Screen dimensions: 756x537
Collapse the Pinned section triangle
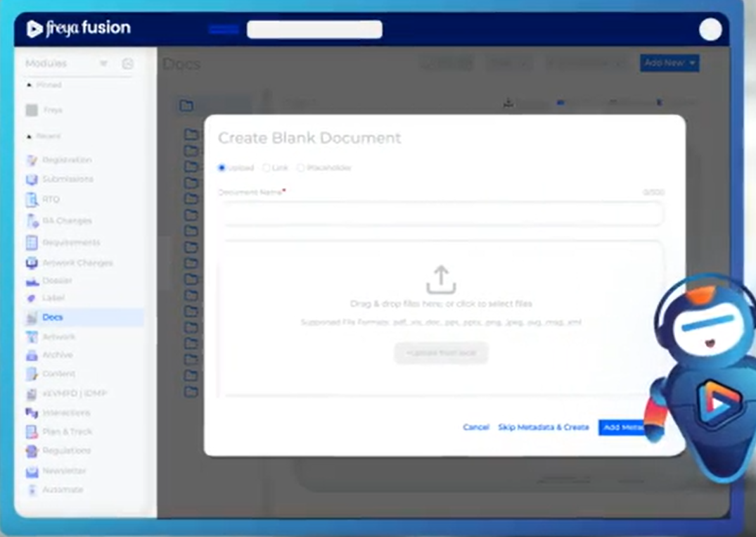click(30, 85)
